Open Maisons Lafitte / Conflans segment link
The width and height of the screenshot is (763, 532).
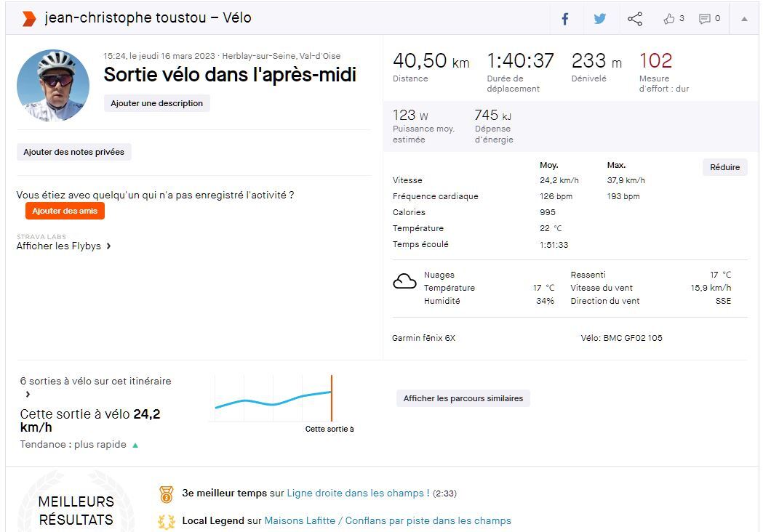point(387,521)
